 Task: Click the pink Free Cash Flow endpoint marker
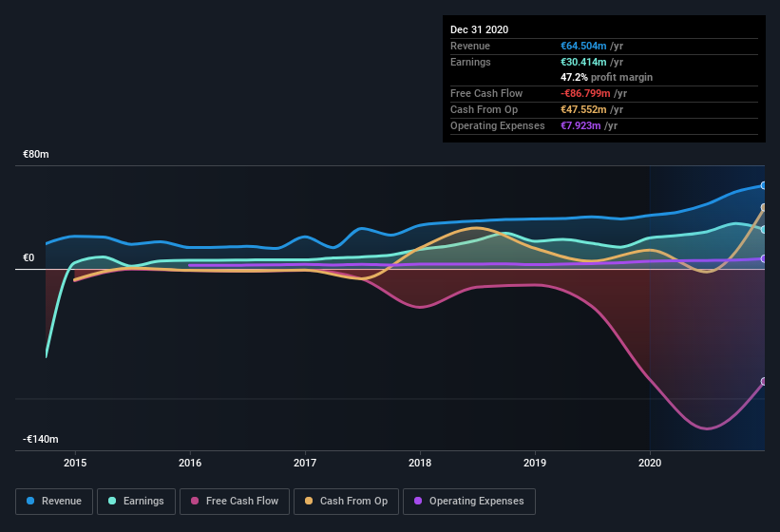click(x=764, y=381)
